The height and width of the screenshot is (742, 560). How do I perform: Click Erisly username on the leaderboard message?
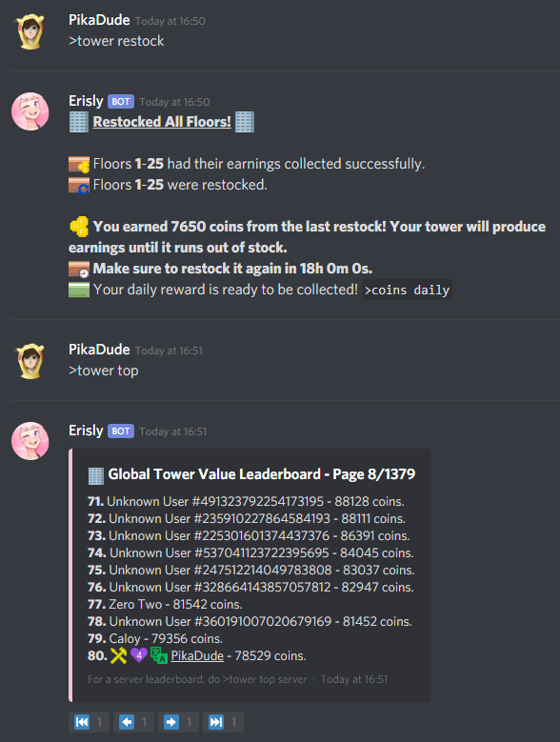(86, 431)
